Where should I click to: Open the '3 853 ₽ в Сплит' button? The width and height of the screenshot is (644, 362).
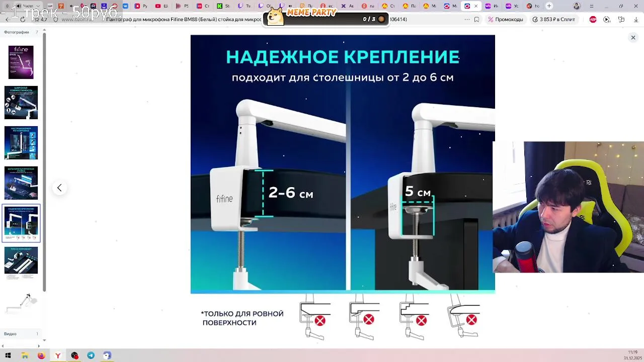553,19
